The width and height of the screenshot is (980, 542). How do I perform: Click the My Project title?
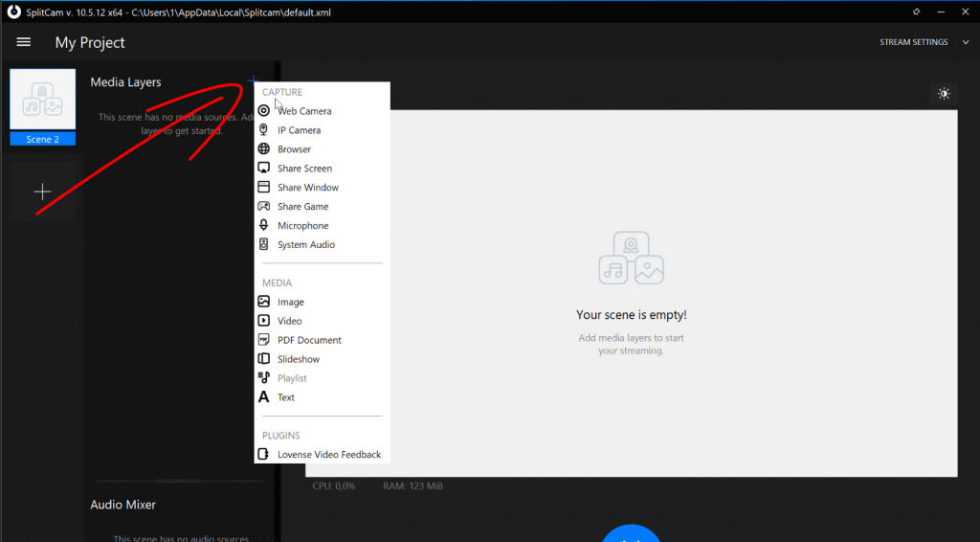[90, 42]
